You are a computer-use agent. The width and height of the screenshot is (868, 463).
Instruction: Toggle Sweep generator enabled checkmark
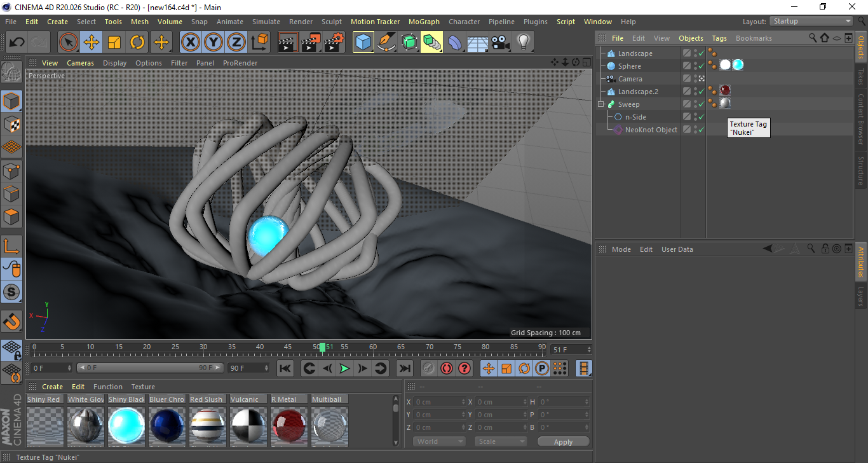tap(701, 104)
